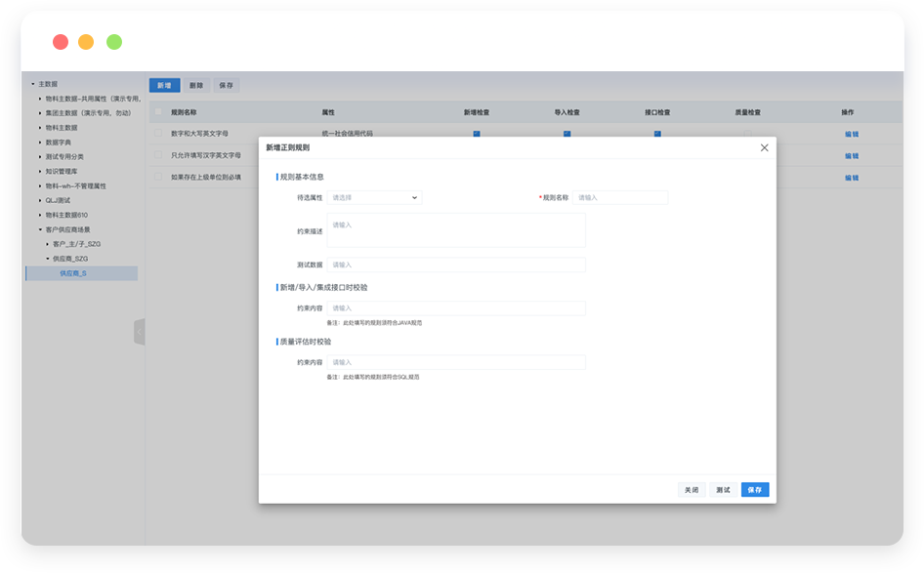Viewport: 924px width, 573px height.
Task: Expand the 数据字典 tree node
Action: click(x=40, y=142)
